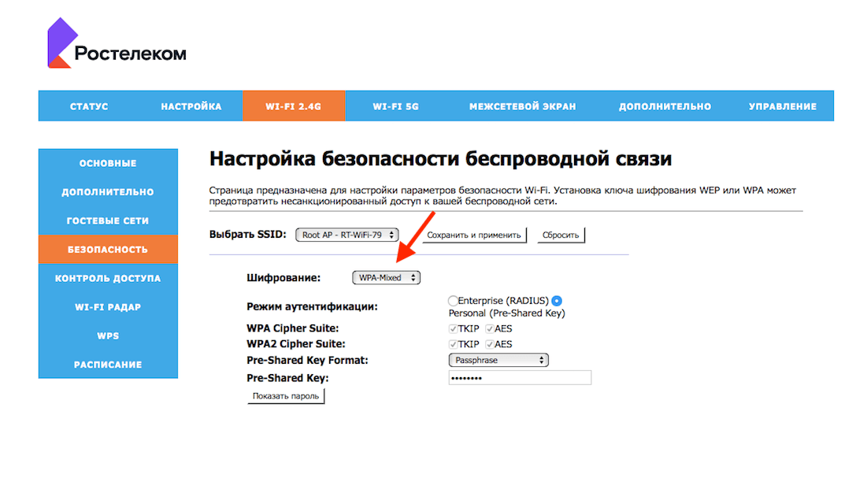Viewport: 856px width, 504px height.
Task: Select Основные in the left sidebar
Action: pos(108,163)
